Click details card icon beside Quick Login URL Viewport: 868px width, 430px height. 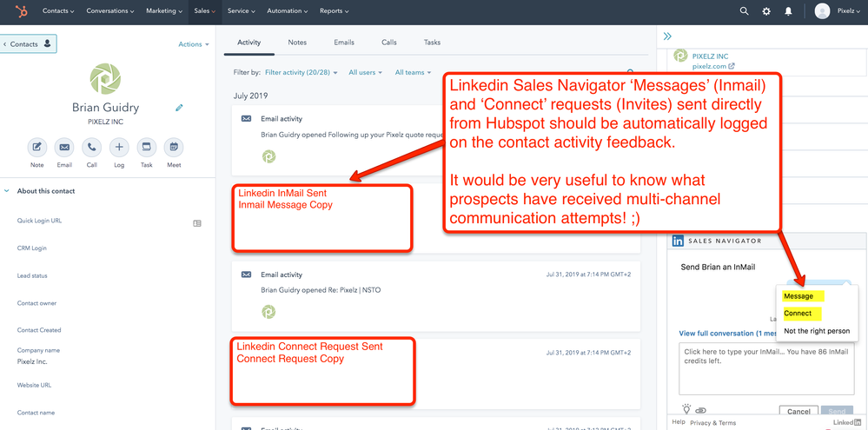click(x=197, y=223)
